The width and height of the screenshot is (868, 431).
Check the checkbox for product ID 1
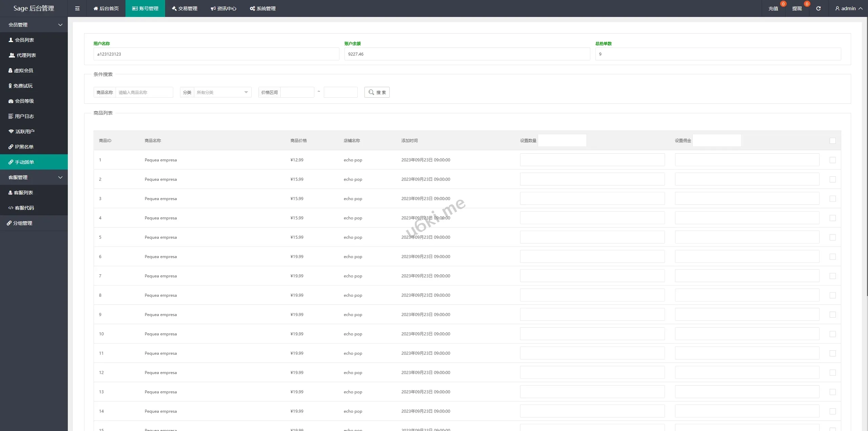(x=832, y=160)
